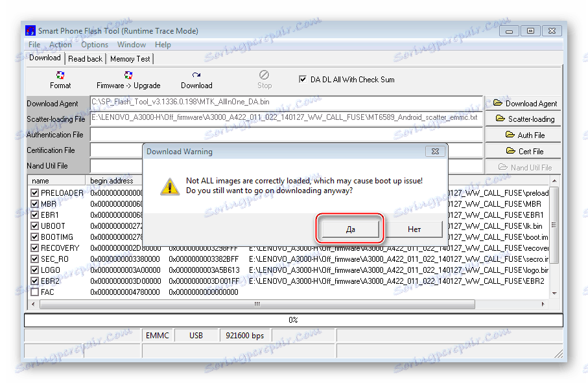The image size is (588, 383).
Task: Switch to the Download tab
Action: pos(45,58)
